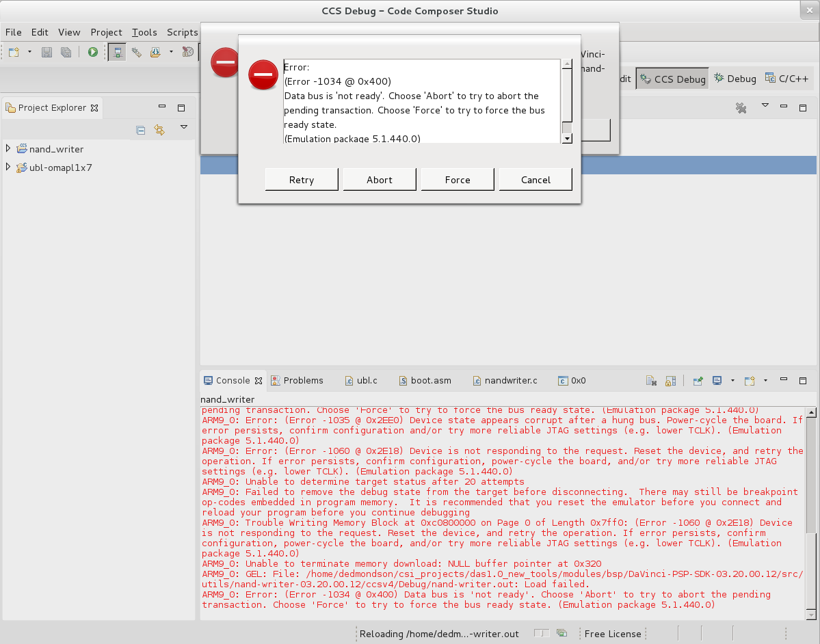Open the Project Explorer view menu triangle
This screenshot has width=820, height=644.
184,127
